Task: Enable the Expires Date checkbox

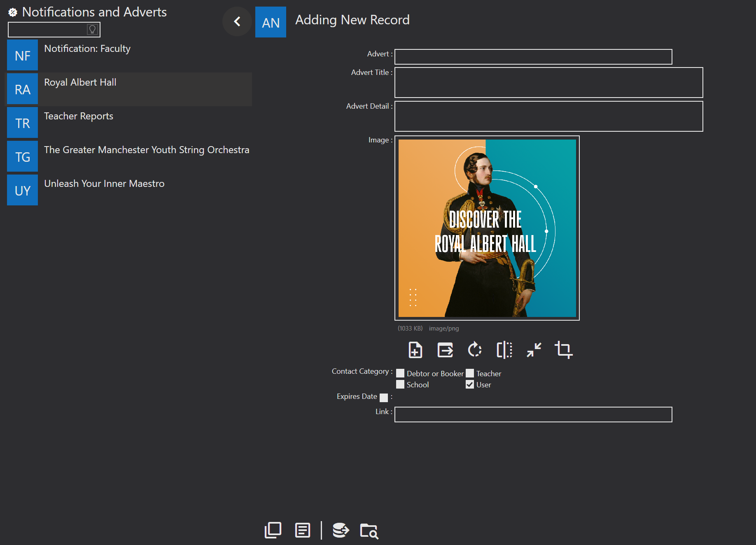Action: click(x=384, y=398)
